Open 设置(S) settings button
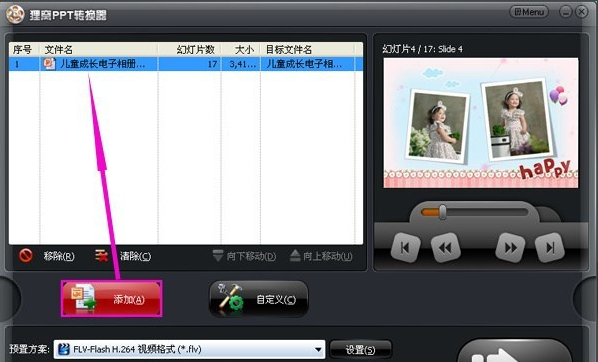 (360, 349)
